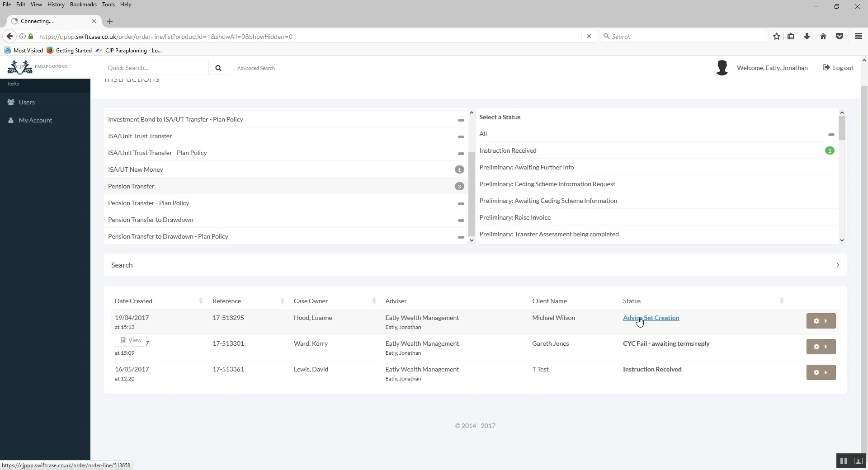The image size is (868, 470).
Task: Select Preliminary: Raise Invoice status
Action: pos(657,217)
